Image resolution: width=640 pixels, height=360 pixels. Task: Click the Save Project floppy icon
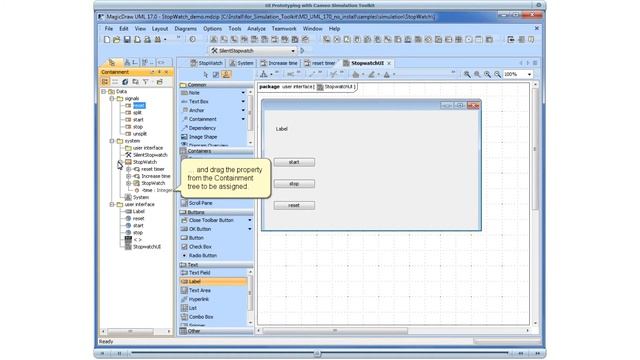coord(127,40)
